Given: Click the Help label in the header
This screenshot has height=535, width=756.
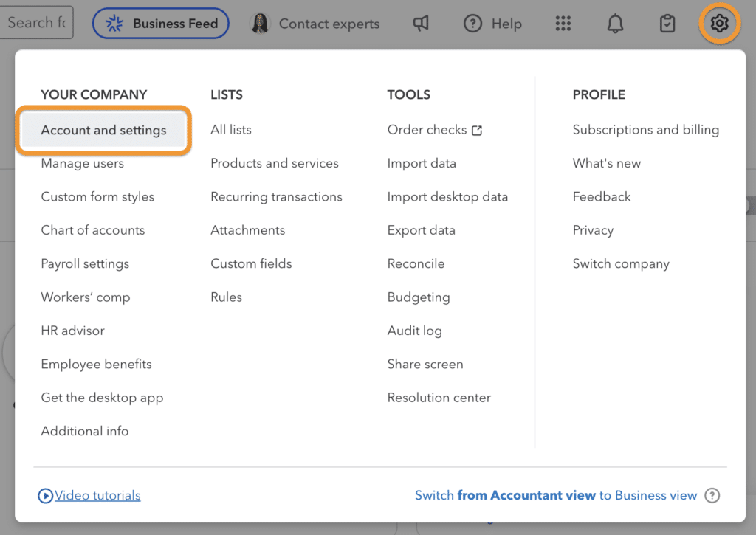Looking at the screenshot, I should 506,24.
